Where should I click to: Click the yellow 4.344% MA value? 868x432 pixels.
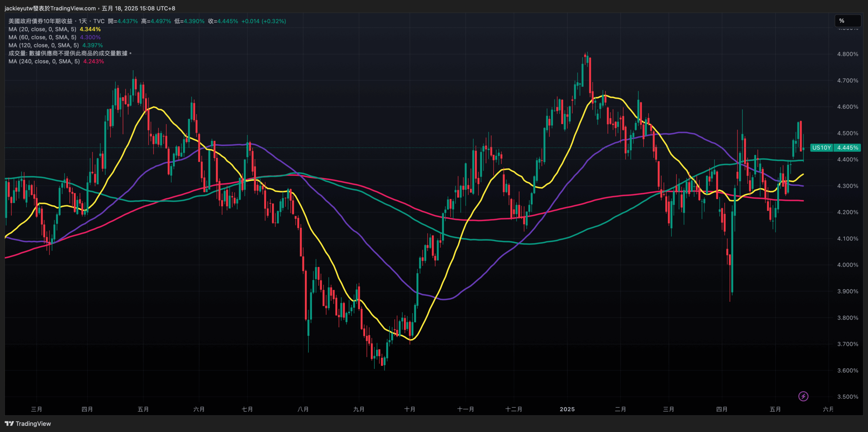[90, 29]
